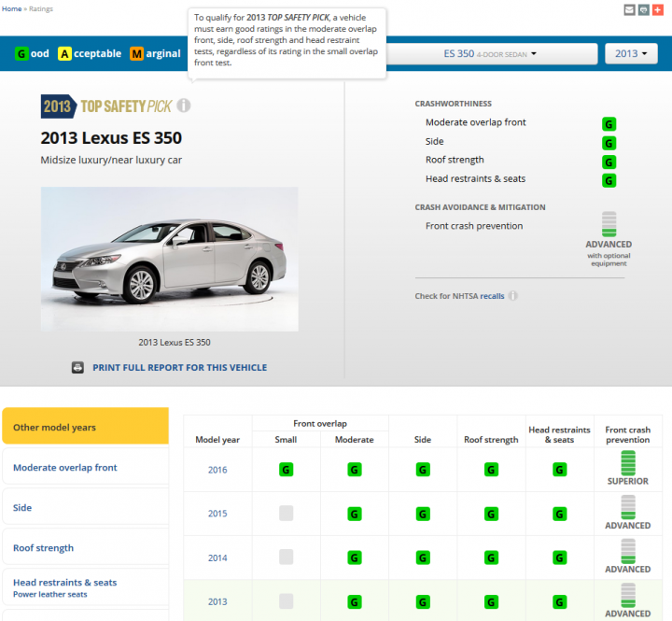The width and height of the screenshot is (672, 621).
Task: Open the 2013 model year link
Action: pos(217,602)
